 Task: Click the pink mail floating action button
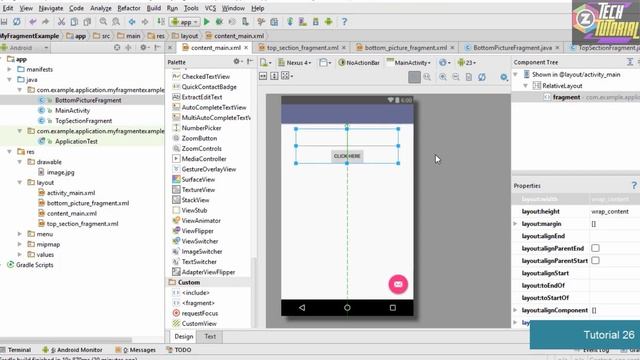click(x=398, y=284)
